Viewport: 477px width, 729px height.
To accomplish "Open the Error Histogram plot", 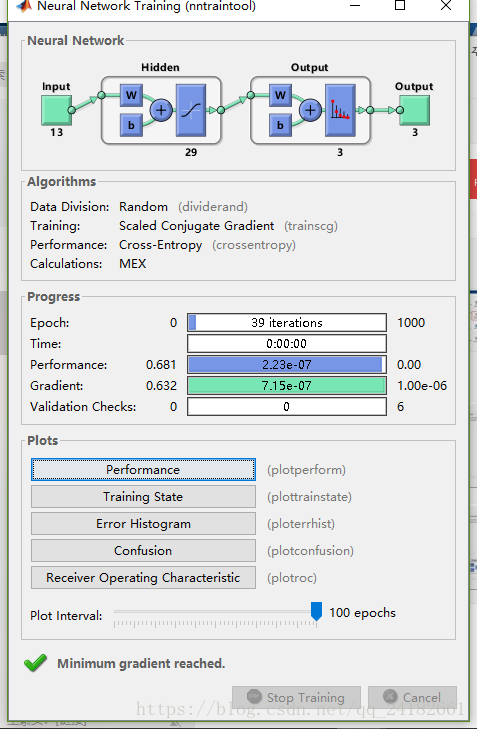I will pos(143,524).
